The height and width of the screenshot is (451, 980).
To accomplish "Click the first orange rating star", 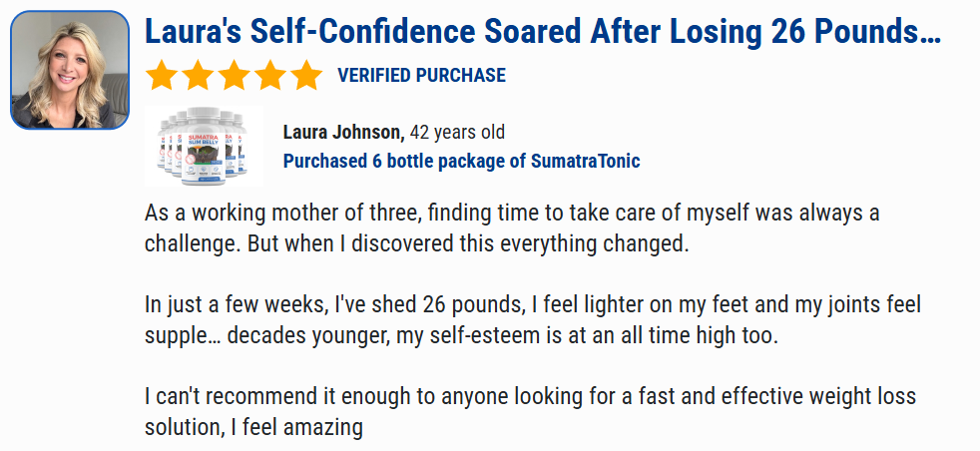I will coord(162,76).
